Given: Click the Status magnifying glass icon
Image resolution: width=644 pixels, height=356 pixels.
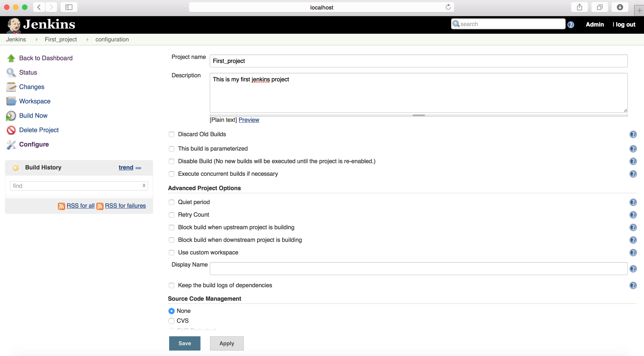Looking at the screenshot, I should click(x=11, y=73).
